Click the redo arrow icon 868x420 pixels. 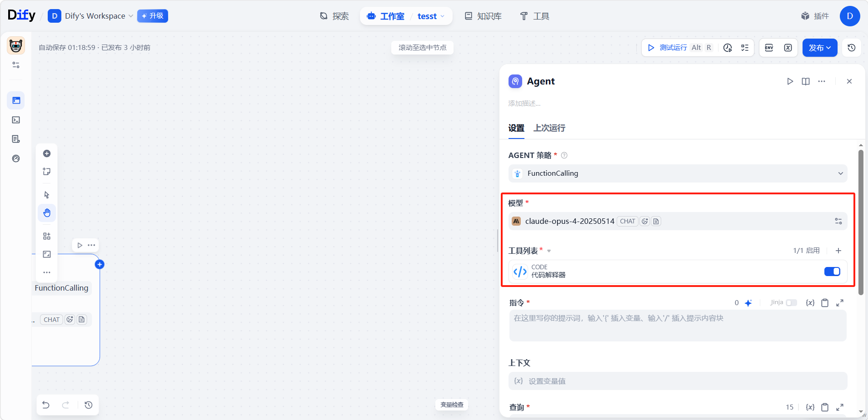[x=65, y=405]
